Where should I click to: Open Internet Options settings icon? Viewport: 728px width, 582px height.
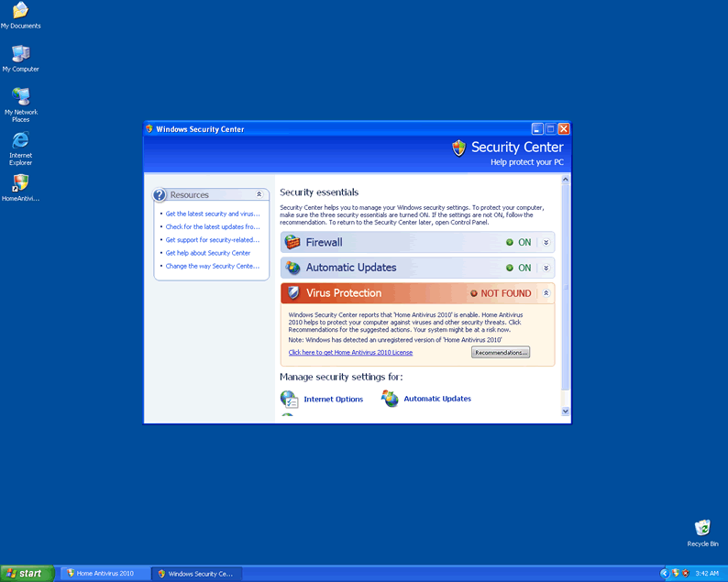pyautogui.click(x=290, y=399)
